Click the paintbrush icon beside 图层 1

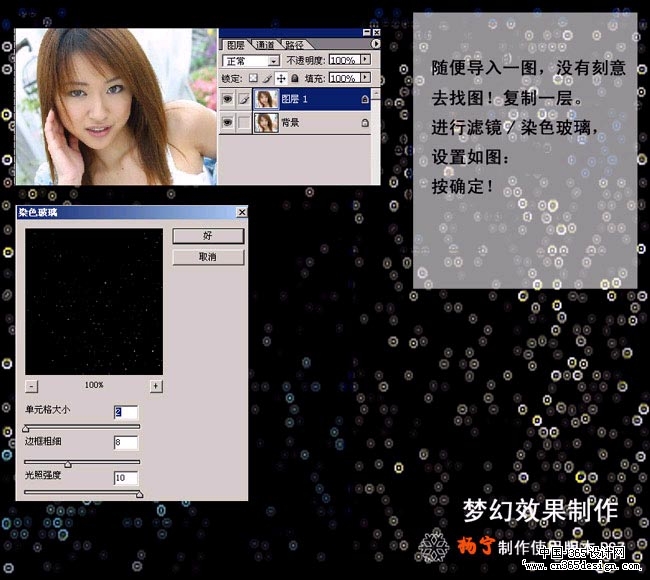244,99
